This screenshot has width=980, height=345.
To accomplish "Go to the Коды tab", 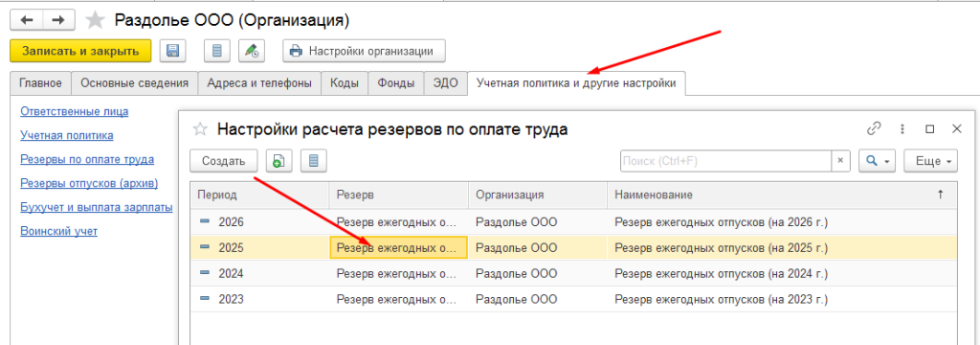I will pyautogui.click(x=345, y=83).
